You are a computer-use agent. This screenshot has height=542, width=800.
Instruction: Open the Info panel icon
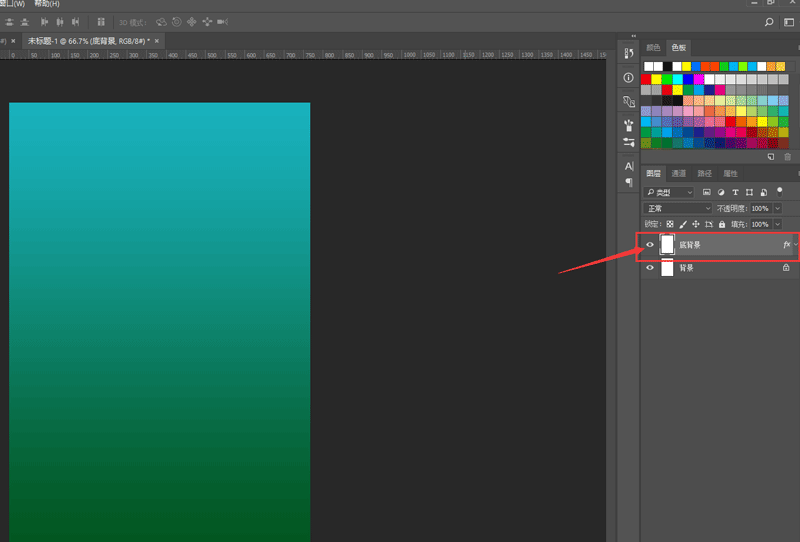[x=629, y=78]
